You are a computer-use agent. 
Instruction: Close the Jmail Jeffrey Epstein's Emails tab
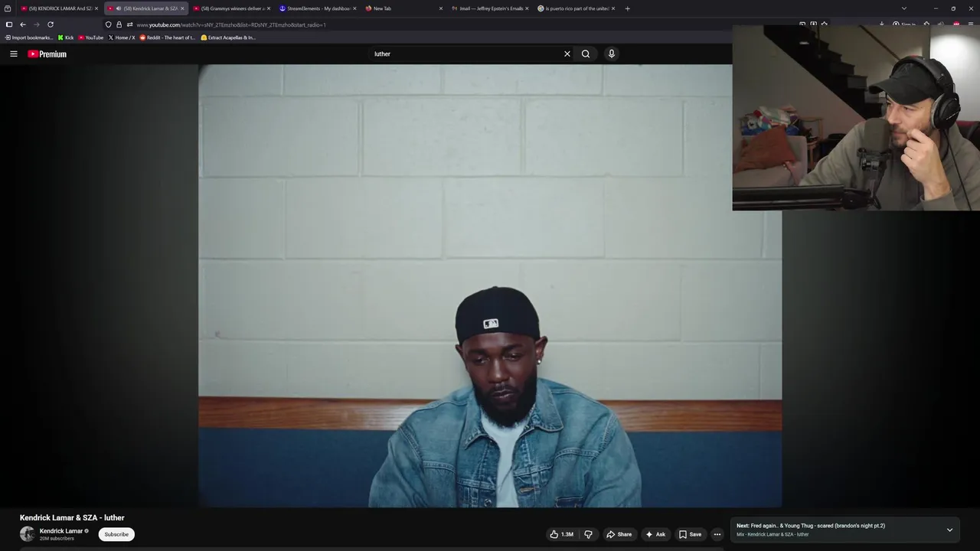pos(527,8)
